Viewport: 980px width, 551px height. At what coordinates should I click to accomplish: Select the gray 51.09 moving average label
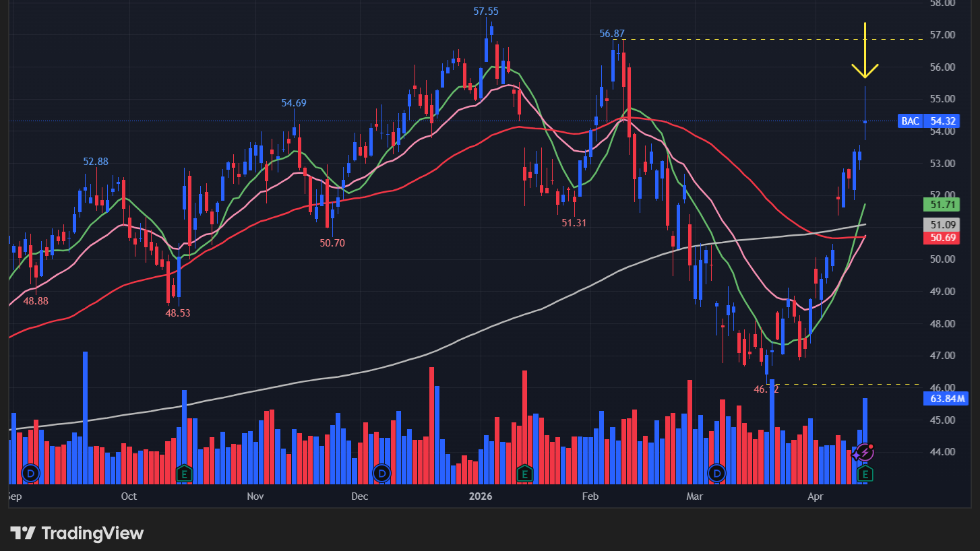point(940,224)
